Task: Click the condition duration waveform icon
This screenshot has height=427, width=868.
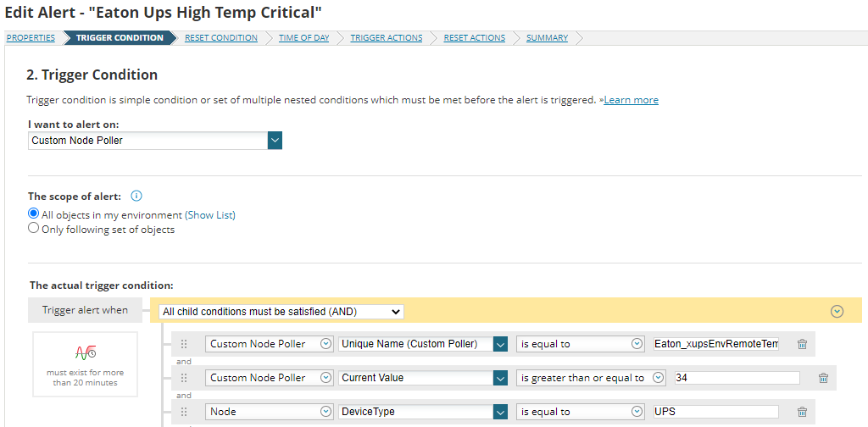Action: coord(84,353)
